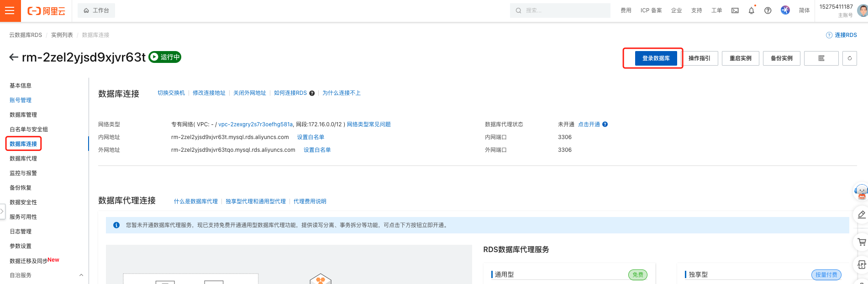Select 白名单与安全组 in sidebar
The height and width of the screenshot is (284, 868).
29,129
